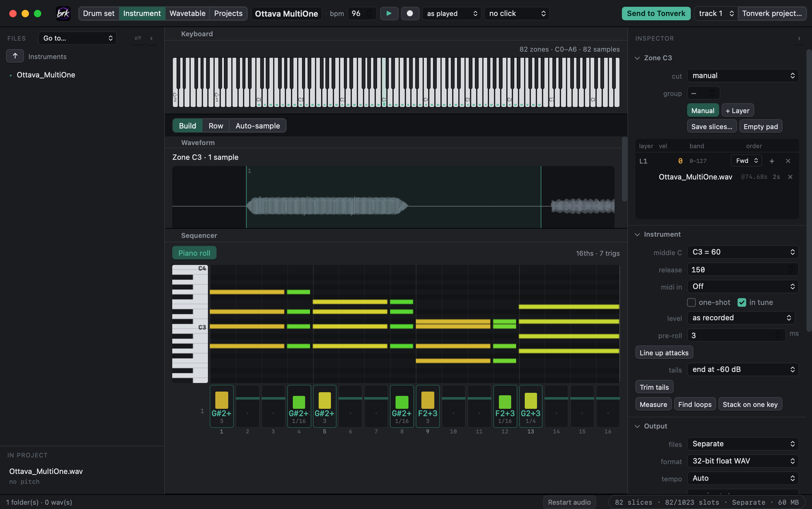The height and width of the screenshot is (509, 812).
Task: Toggle sequencer step 9 pad F2+3
Action: (x=428, y=406)
